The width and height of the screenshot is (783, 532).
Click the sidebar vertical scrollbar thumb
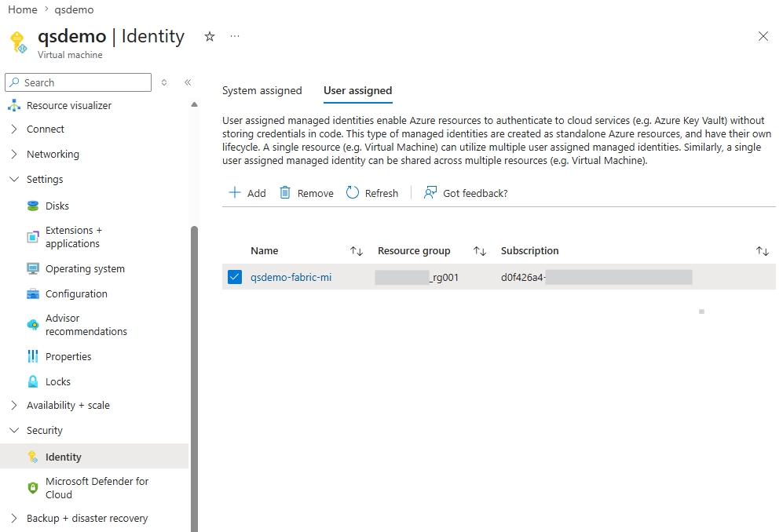[x=194, y=378]
